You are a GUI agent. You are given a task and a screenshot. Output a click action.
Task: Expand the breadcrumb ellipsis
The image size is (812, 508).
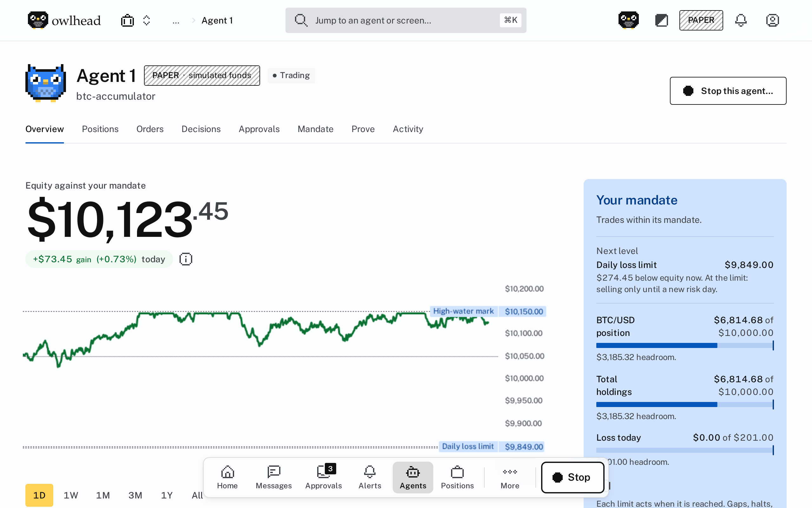176,21
